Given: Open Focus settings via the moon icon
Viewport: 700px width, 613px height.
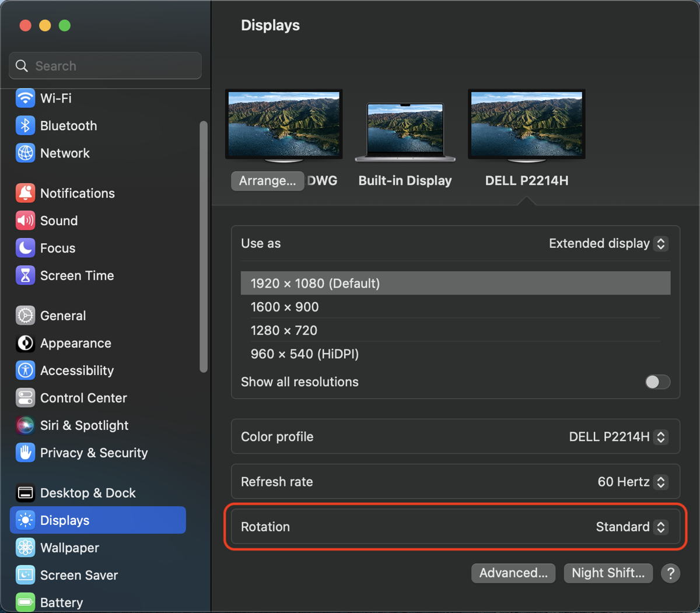Looking at the screenshot, I should tap(25, 248).
